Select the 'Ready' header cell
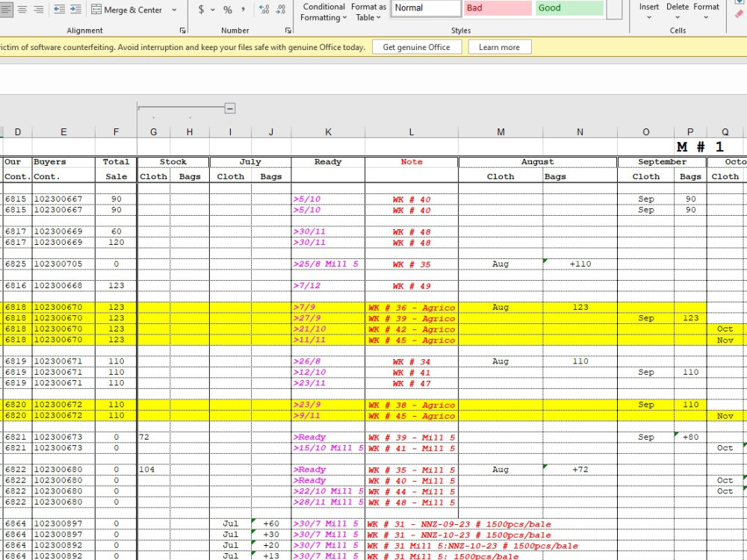 pos(328,162)
